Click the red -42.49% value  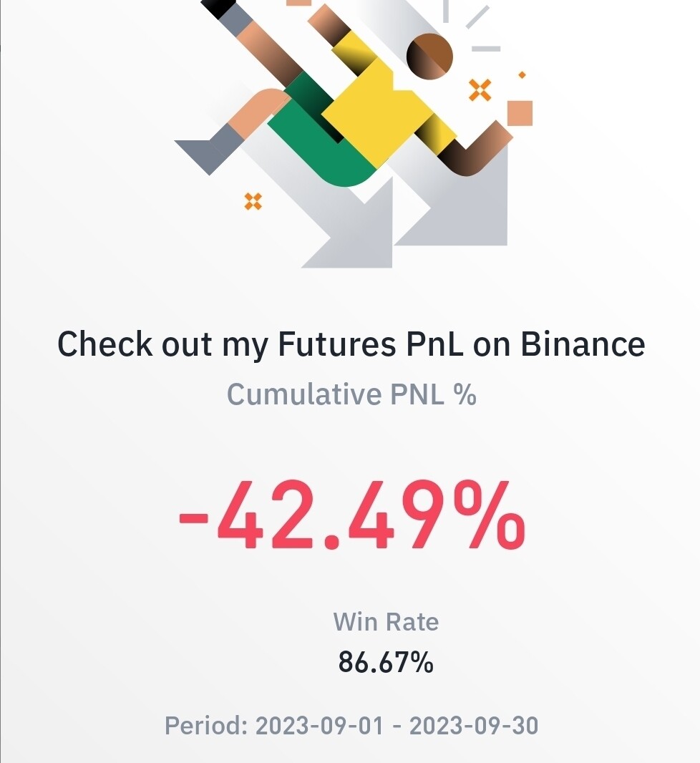pos(351,515)
